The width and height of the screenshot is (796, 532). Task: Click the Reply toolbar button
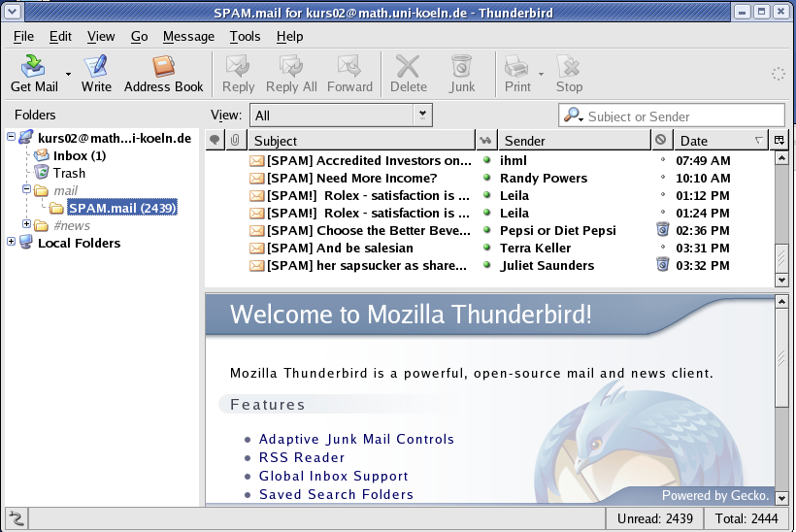pos(238,73)
